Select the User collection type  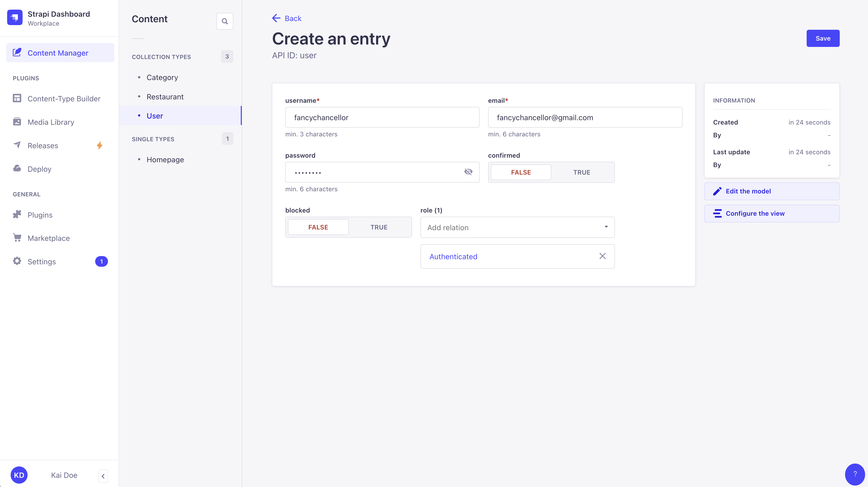pos(154,116)
